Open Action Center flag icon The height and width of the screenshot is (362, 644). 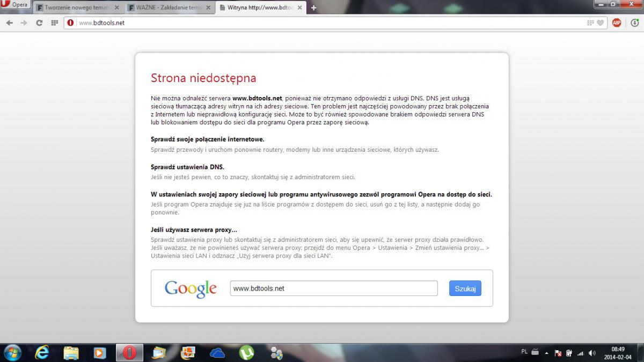558,353
